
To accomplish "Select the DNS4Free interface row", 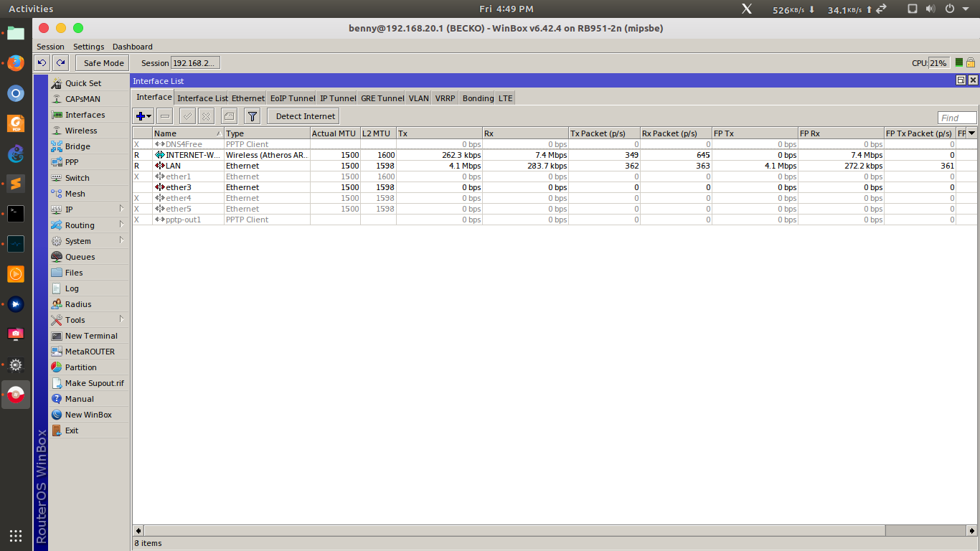I will [554, 144].
